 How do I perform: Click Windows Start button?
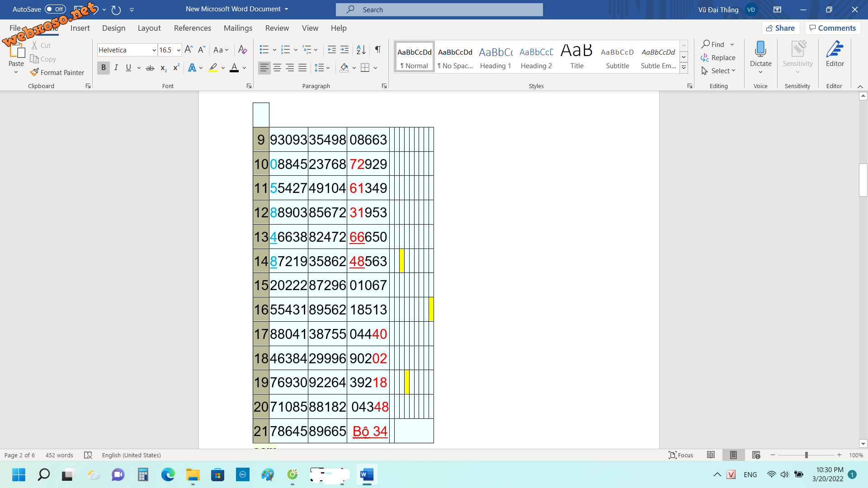tap(19, 474)
